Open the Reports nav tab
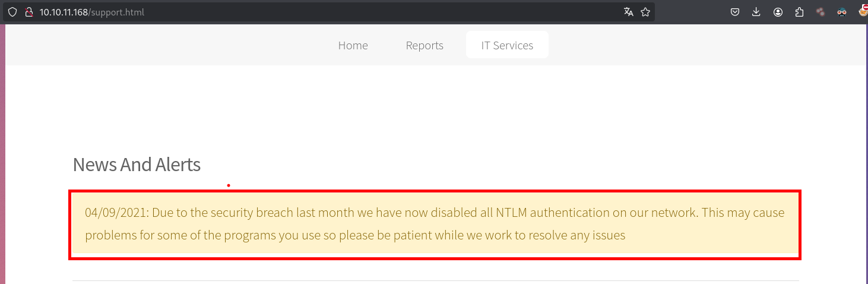Screen dimensions: 868x284 coord(425,45)
